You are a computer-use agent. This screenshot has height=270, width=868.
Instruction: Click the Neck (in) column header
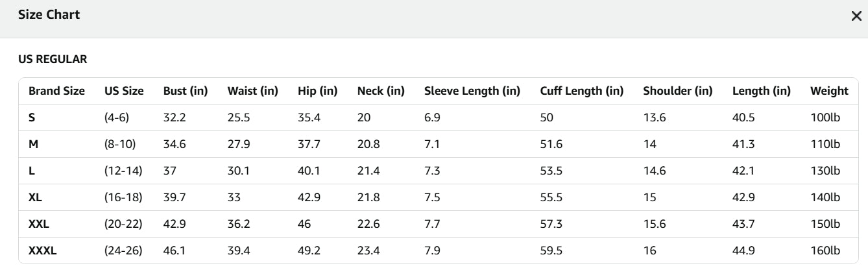click(x=381, y=91)
